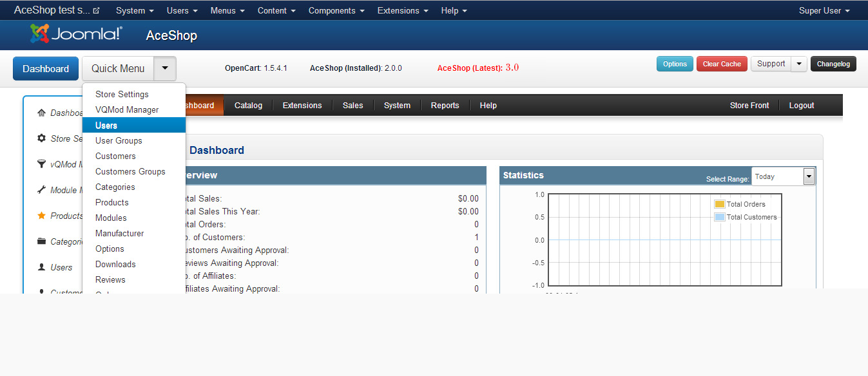The width and height of the screenshot is (868, 376).
Task: Click the vQMod filter icon in sidebar
Action: coord(42,164)
